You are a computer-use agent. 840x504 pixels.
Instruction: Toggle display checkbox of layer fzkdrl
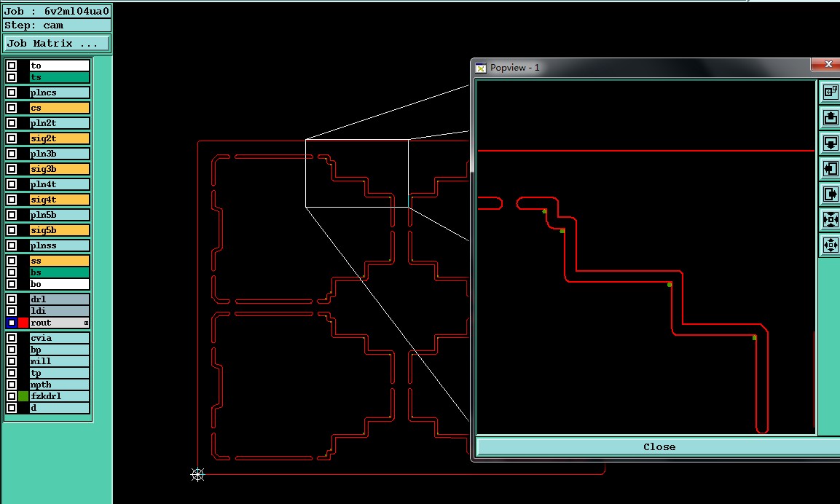(x=12, y=396)
